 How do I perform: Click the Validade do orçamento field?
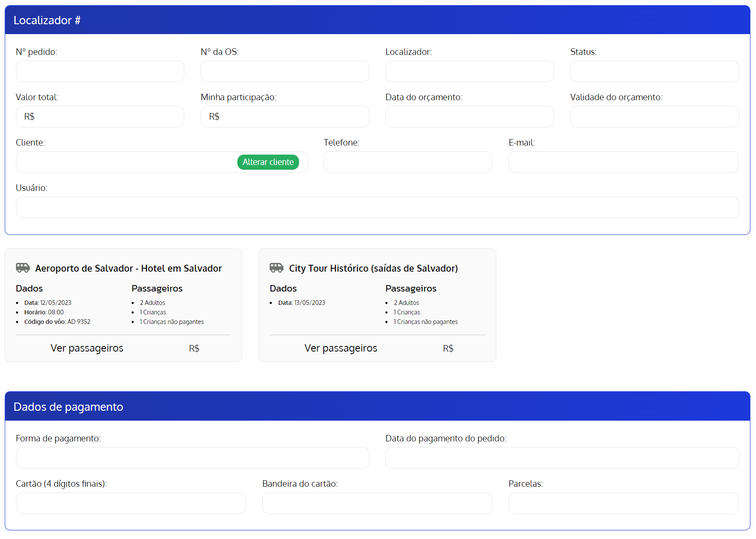654,117
